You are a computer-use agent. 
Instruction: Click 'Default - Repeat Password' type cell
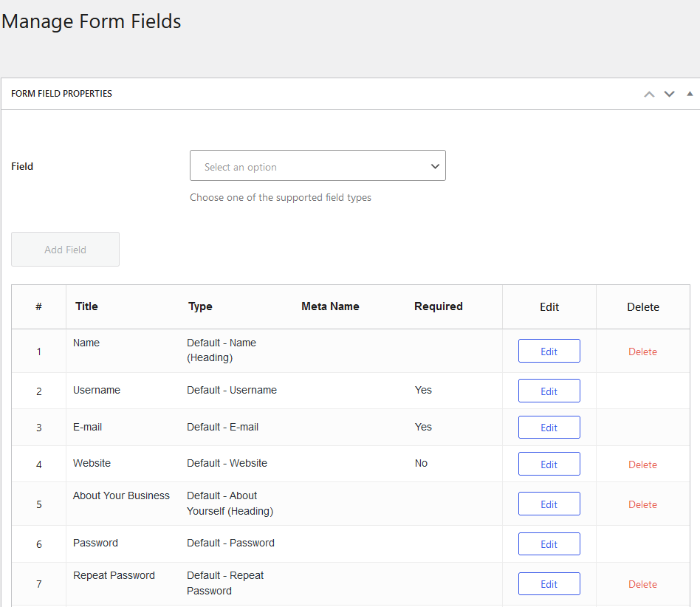225,583
